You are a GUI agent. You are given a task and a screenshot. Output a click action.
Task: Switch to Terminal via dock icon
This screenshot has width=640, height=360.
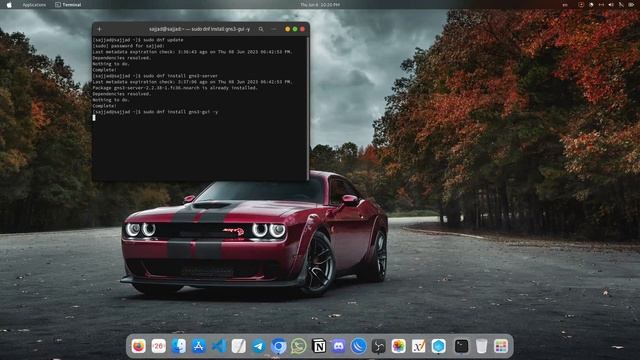(x=462, y=346)
